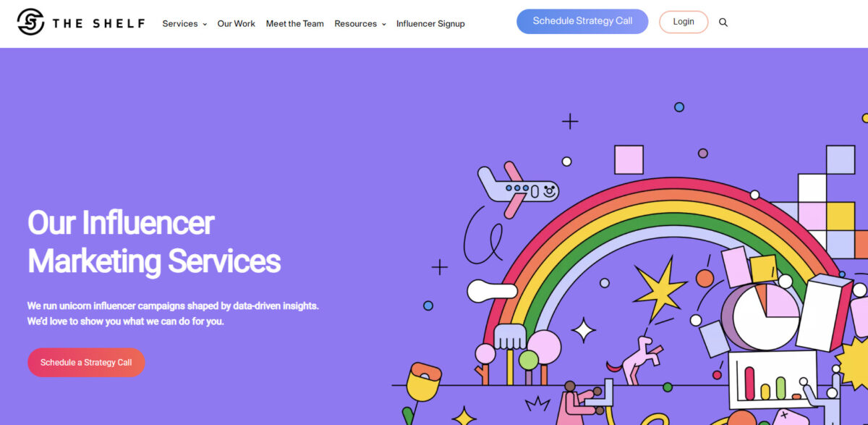Viewport: 868px width, 425px height.
Task: Expand the Resources dropdown chevron
Action: click(x=383, y=24)
